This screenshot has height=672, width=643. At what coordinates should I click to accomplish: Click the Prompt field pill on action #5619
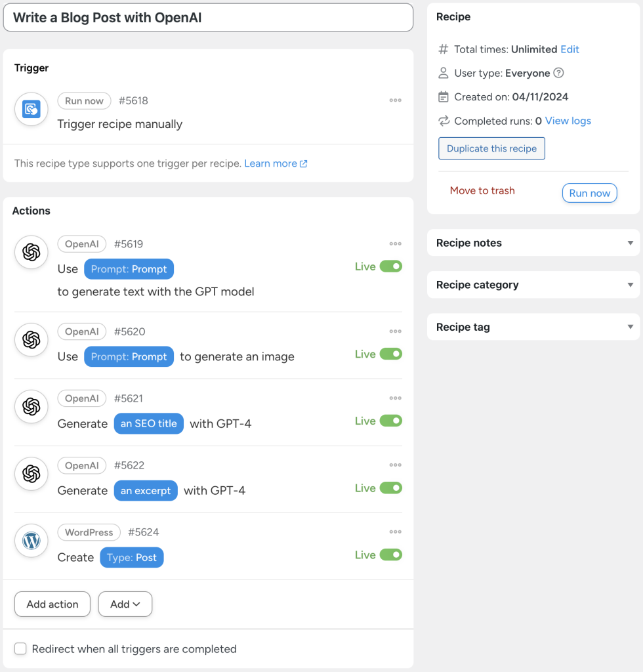point(129,268)
